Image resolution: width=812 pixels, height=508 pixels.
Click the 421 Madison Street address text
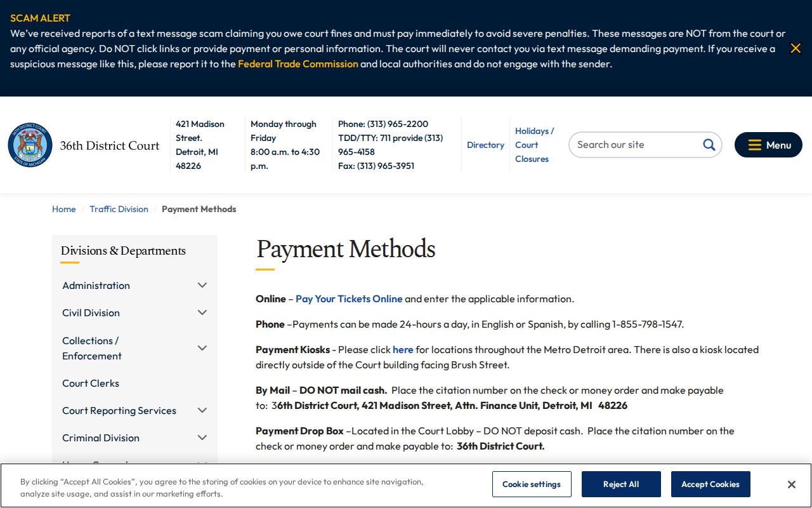point(200,145)
